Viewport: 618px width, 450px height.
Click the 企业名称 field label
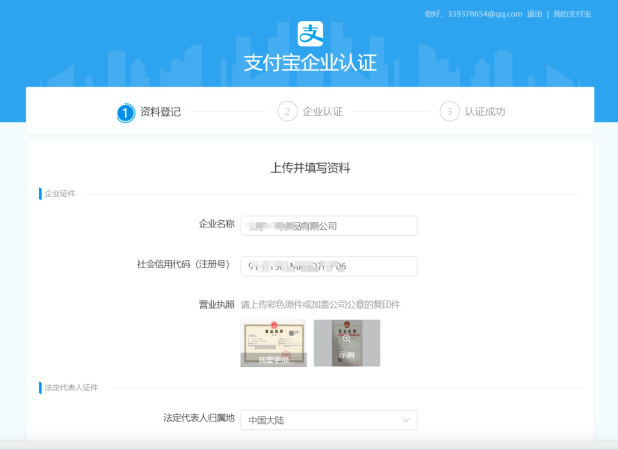coord(217,224)
